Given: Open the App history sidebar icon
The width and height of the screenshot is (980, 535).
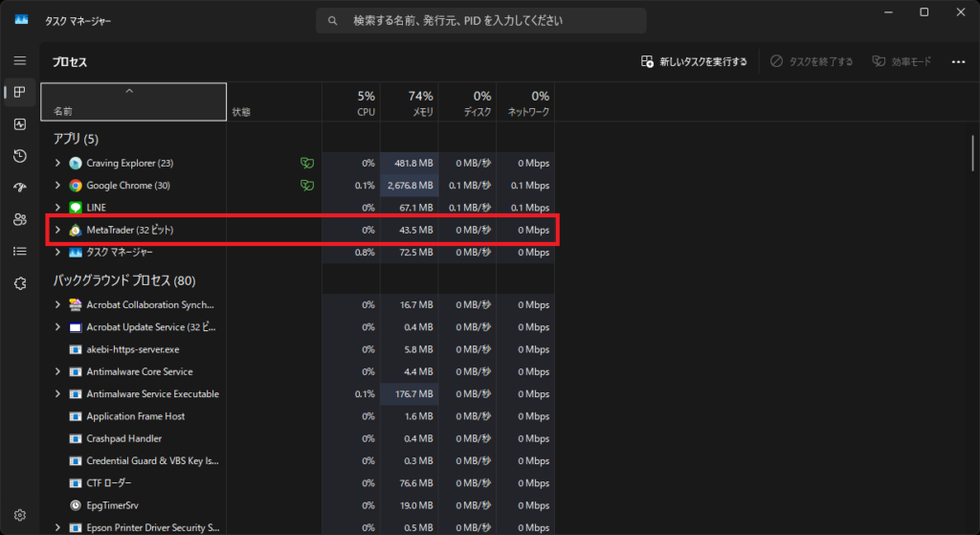Looking at the screenshot, I should tap(20, 156).
